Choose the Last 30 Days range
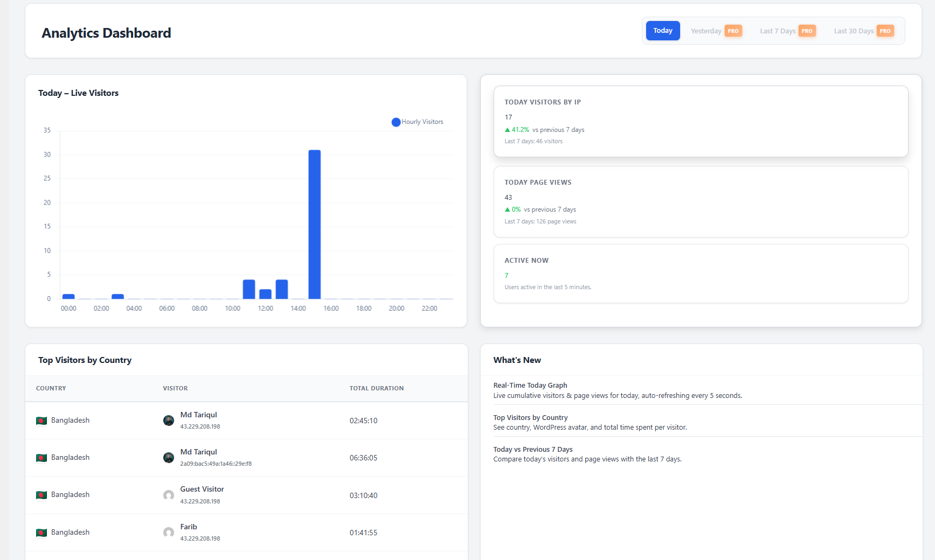Viewport: 935px width, 560px height. pos(853,31)
